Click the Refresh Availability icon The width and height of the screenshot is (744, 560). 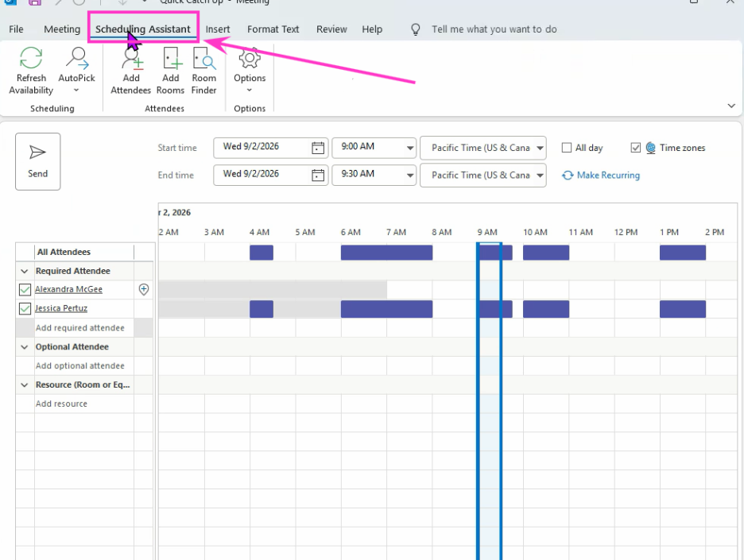point(31,58)
